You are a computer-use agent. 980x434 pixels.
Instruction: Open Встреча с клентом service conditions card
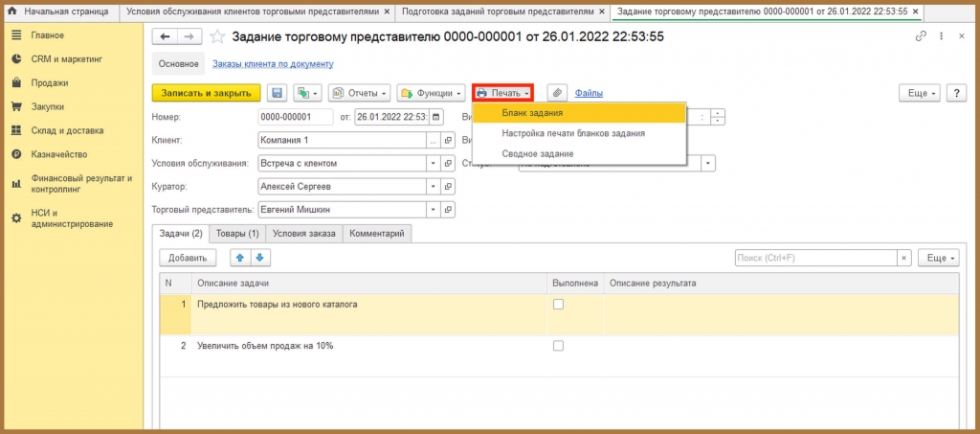tap(448, 163)
